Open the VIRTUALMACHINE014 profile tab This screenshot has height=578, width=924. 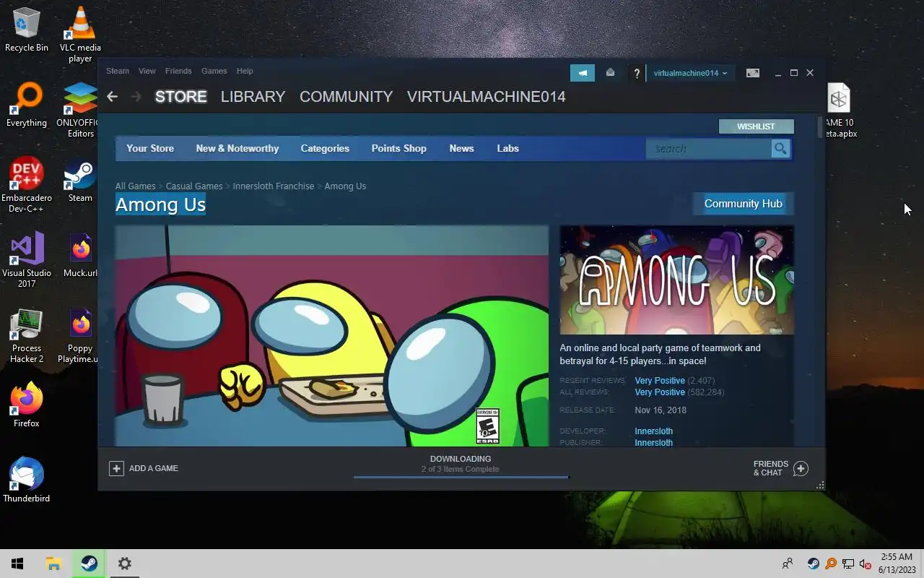click(487, 97)
